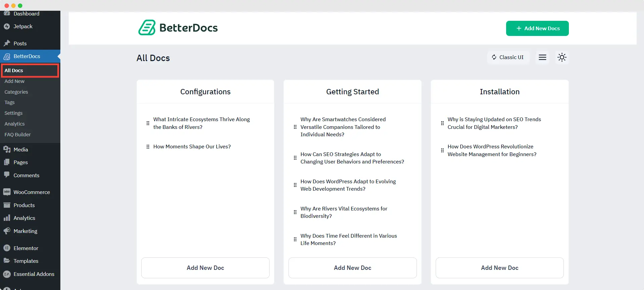Add New Doc in Getting Started column

[x=353, y=268]
